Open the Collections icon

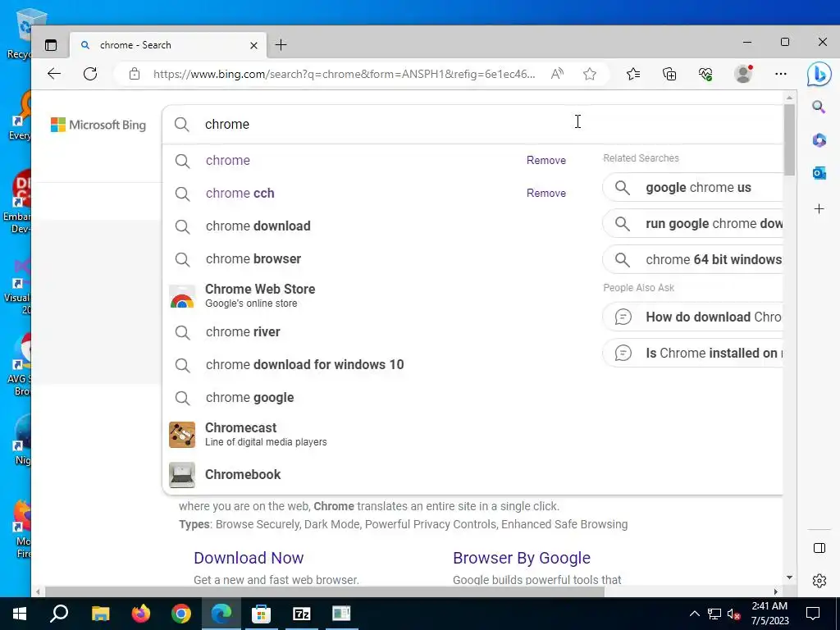point(669,74)
